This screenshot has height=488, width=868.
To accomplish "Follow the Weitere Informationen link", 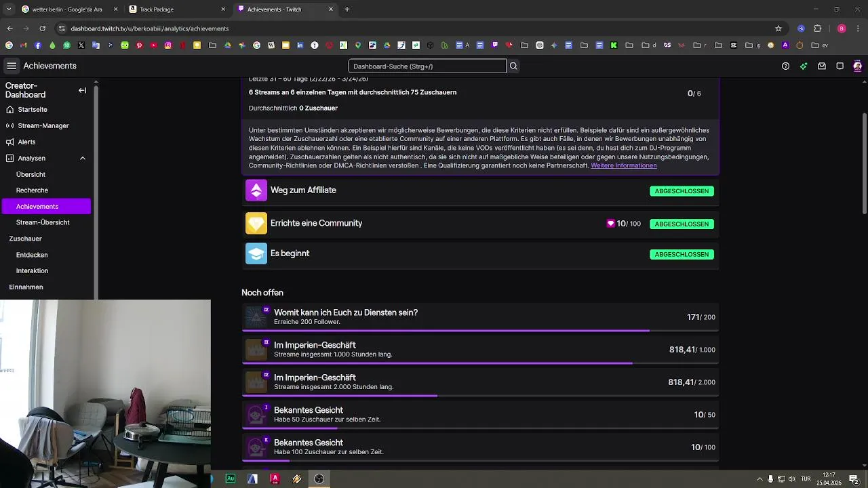I will 624,165.
